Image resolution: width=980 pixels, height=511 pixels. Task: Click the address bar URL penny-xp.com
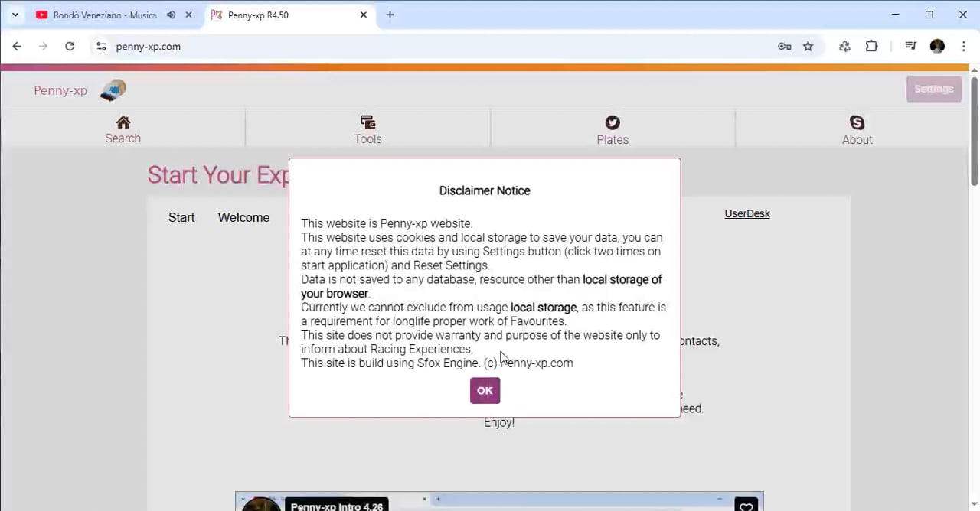(x=149, y=47)
